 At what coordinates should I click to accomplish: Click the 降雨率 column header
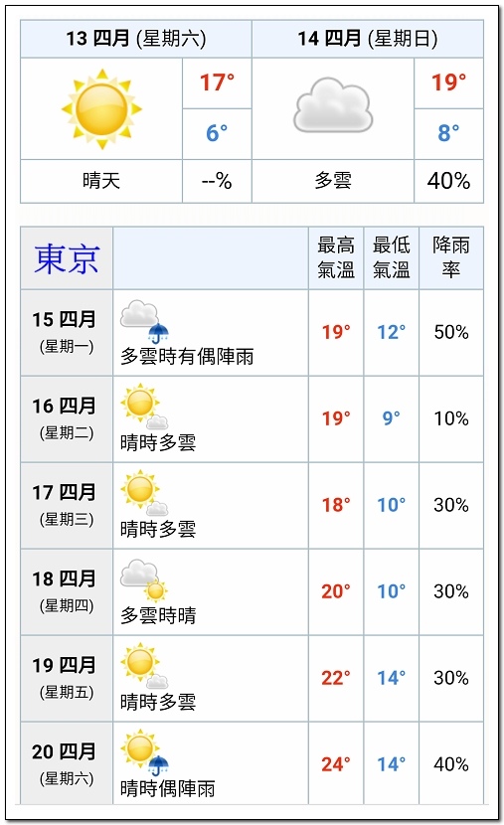click(x=451, y=257)
